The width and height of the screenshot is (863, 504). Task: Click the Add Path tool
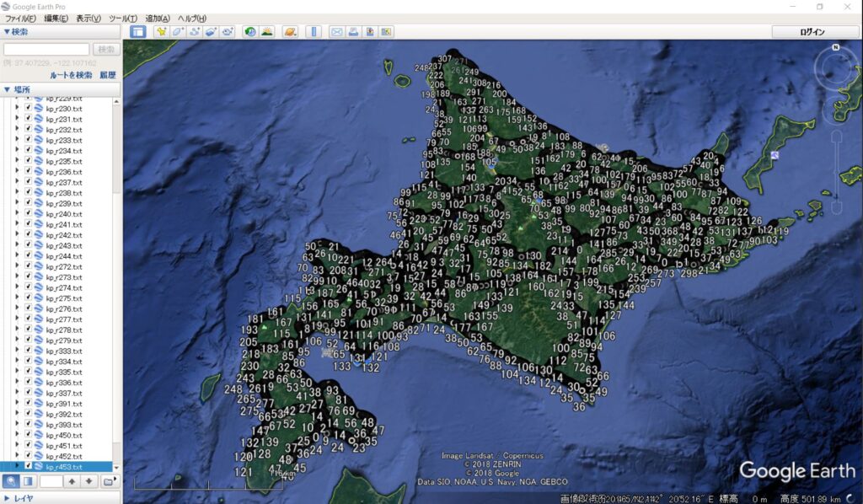point(195,32)
